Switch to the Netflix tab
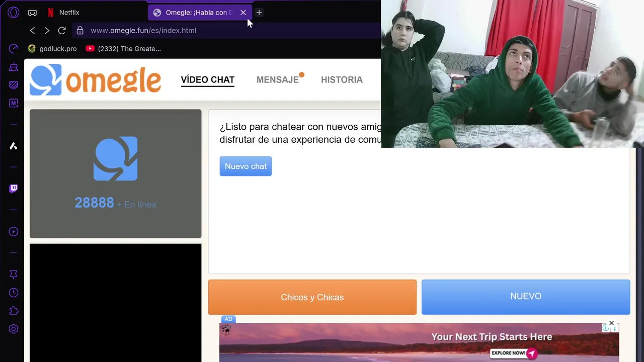 click(63, 13)
